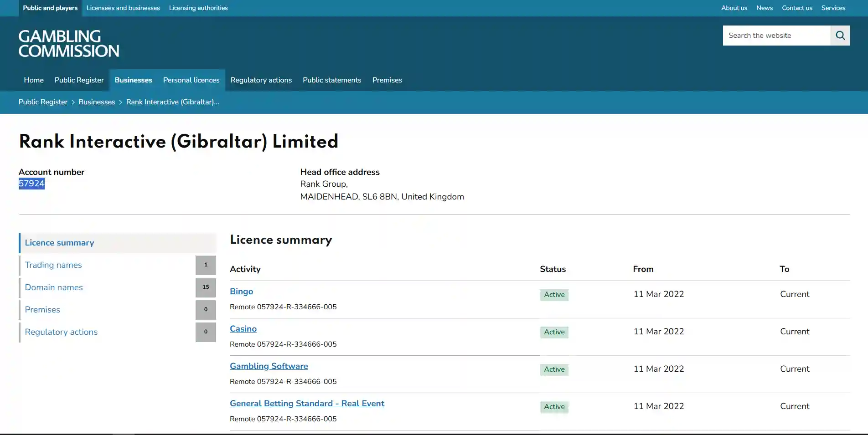This screenshot has width=868, height=435.
Task: Click Current value in Casino row
Action: click(795, 332)
